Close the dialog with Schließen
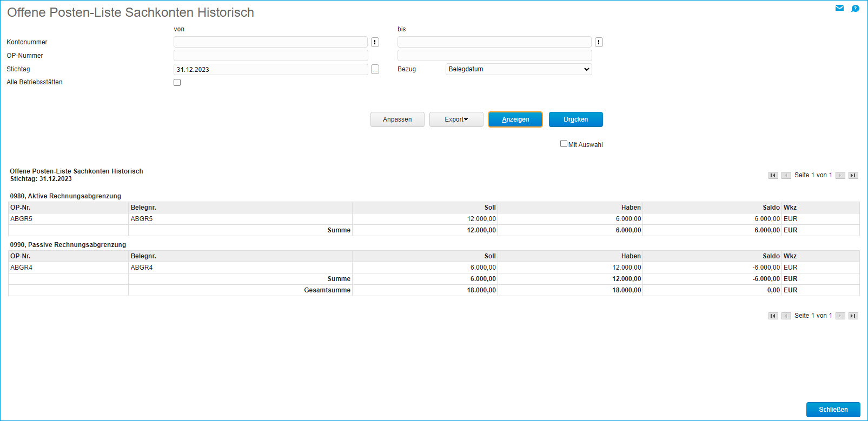This screenshot has height=421, width=868. 833,410
